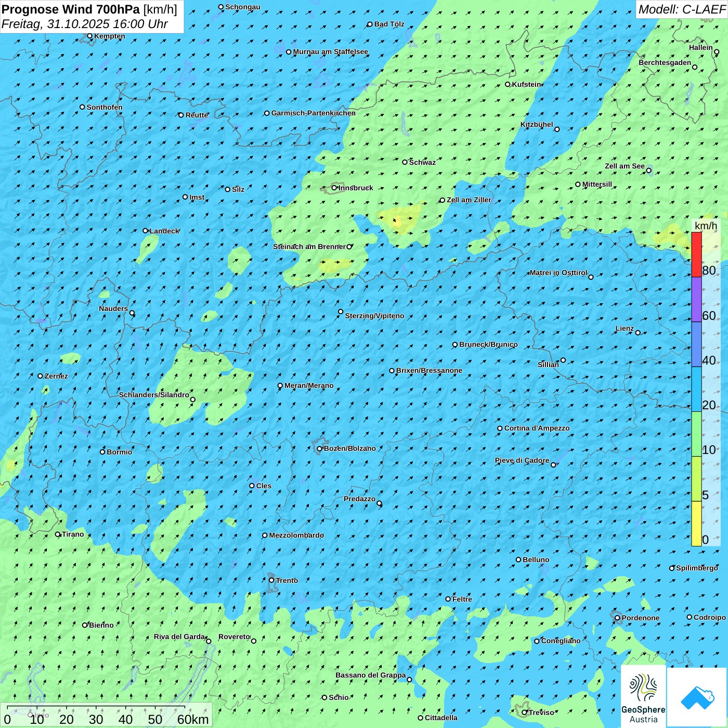Viewport: 728px width, 728px height.
Task: Click the Bad Tölz label
Action: click(x=389, y=24)
